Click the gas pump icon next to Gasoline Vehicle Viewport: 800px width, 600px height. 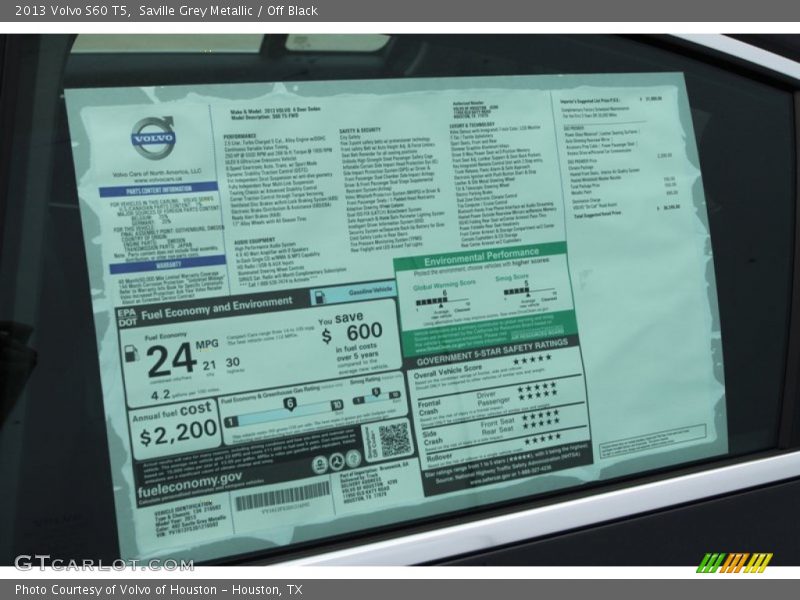pos(320,297)
